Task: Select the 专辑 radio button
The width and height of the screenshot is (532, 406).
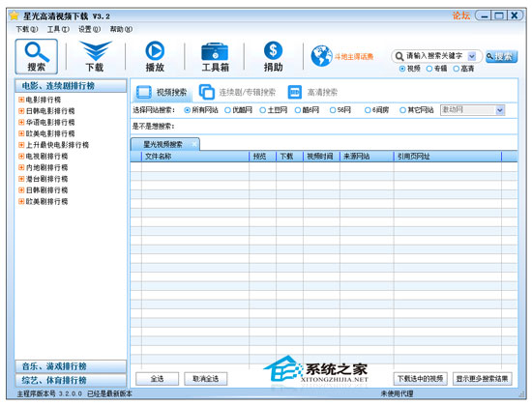Action: tap(429, 69)
